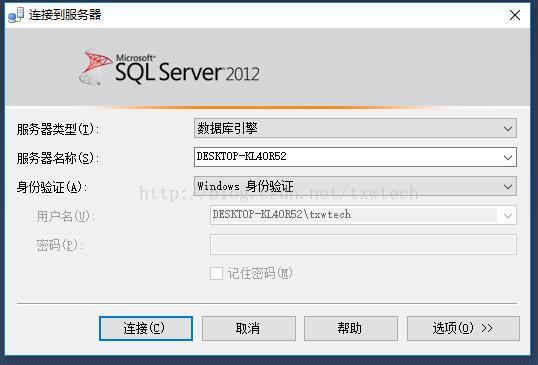Click the 密码(P) label
This screenshot has height=365, width=538.
click(x=59, y=245)
